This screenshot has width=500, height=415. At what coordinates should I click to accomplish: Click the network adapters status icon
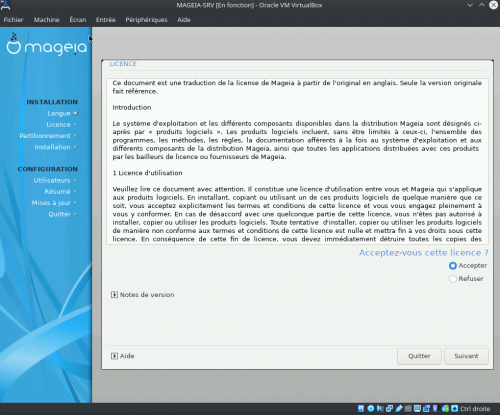point(389,409)
